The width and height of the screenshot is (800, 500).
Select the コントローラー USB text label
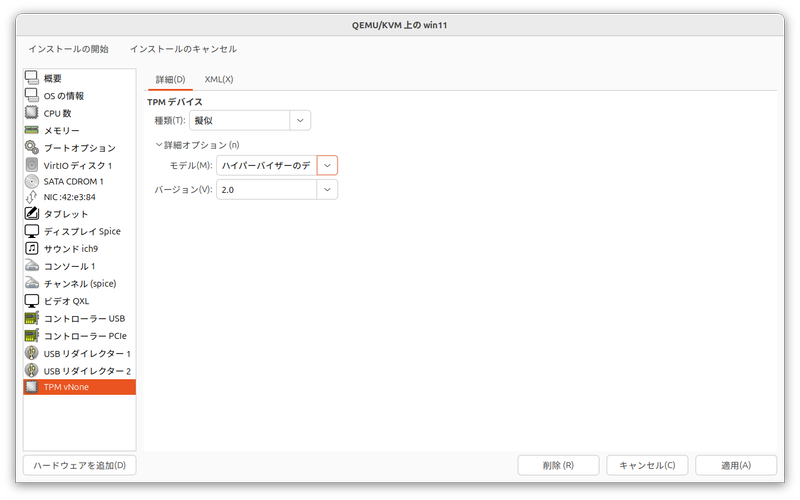84,318
